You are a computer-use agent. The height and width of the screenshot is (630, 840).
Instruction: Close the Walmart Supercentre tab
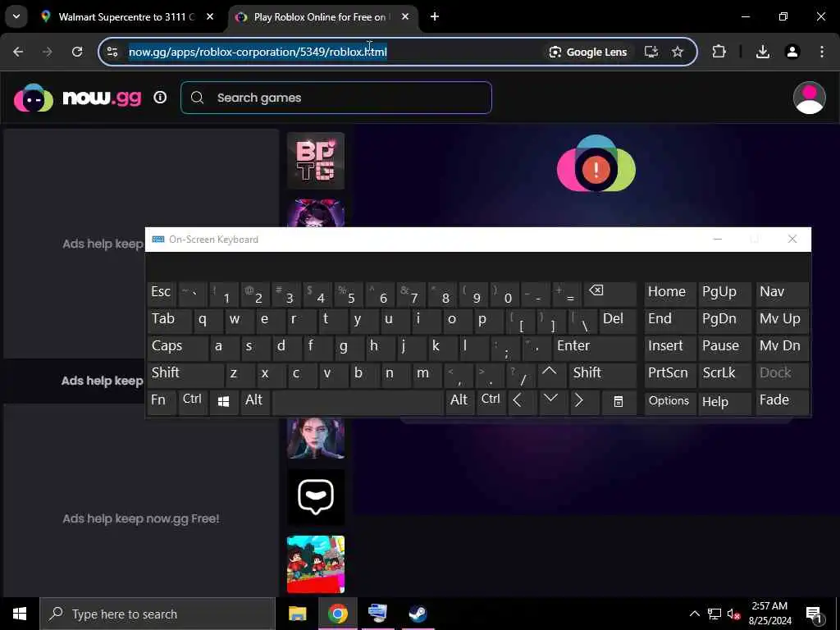(210, 17)
